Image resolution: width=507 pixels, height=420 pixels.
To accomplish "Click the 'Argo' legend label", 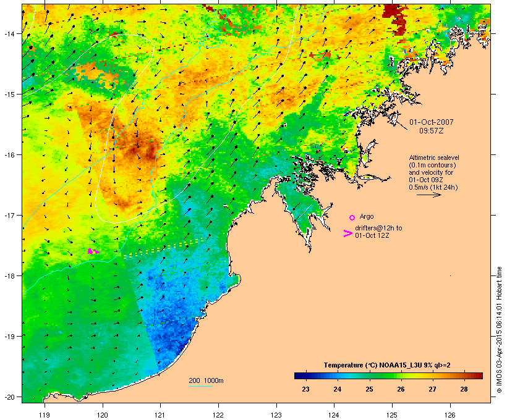I will [367, 216].
